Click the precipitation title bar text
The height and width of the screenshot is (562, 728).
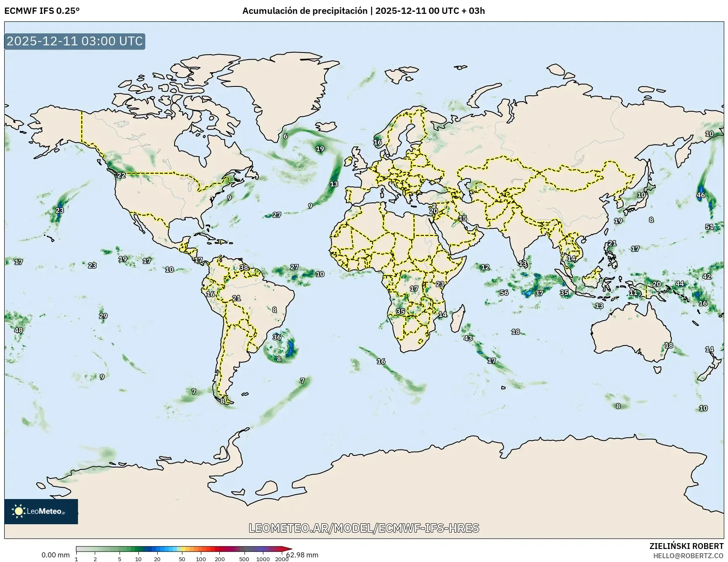pyautogui.click(x=364, y=12)
